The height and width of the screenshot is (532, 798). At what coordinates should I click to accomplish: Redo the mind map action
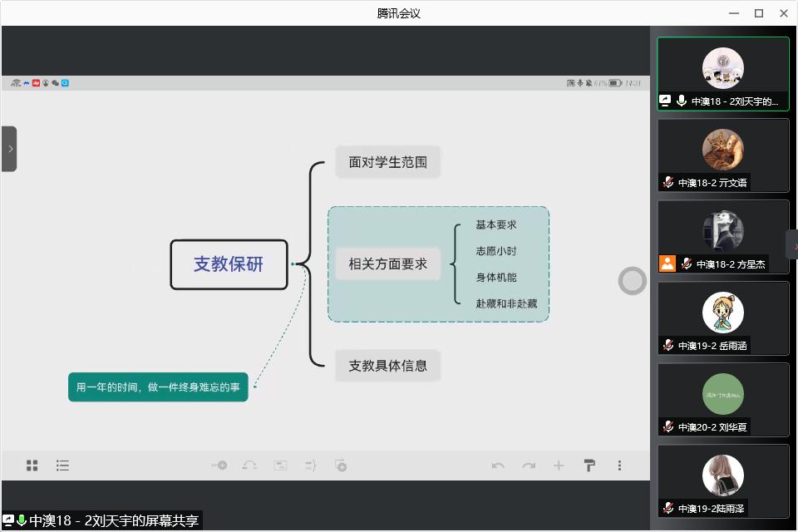click(x=529, y=465)
